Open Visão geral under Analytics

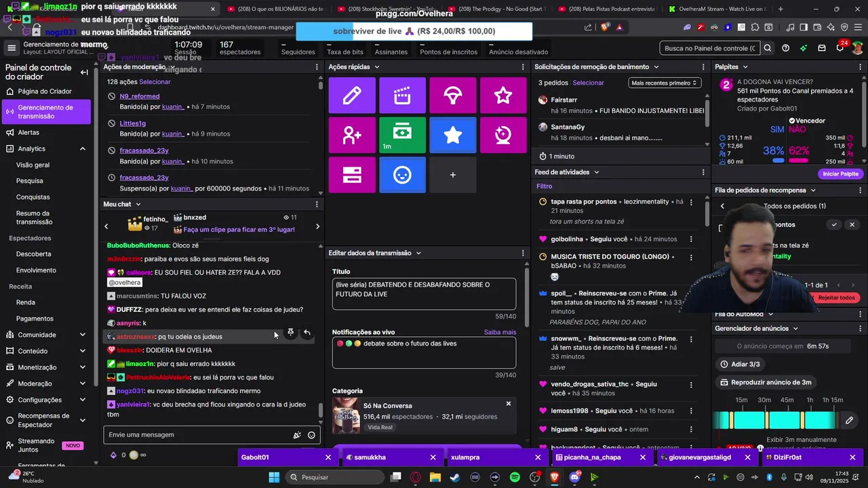[33, 165]
